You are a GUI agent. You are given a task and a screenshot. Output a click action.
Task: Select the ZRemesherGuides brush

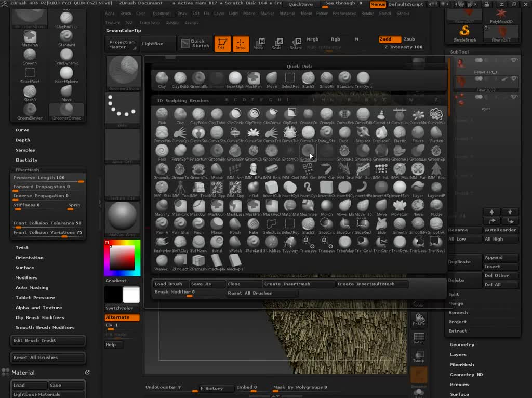[198, 262]
